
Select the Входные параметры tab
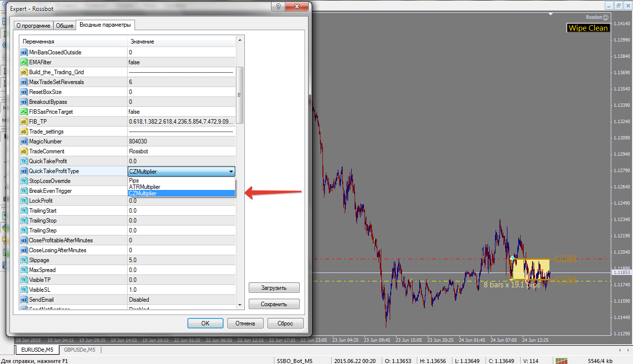tap(105, 25)
